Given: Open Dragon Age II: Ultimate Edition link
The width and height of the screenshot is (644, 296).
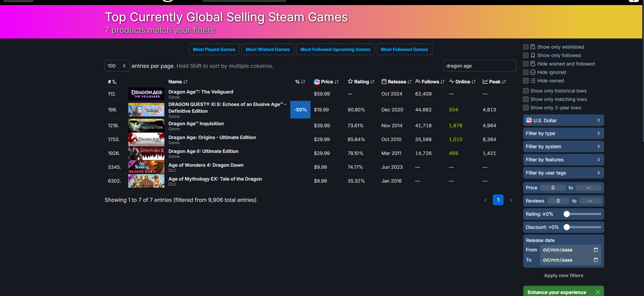Looking at the screenshot, I should [x=204, y=151].
